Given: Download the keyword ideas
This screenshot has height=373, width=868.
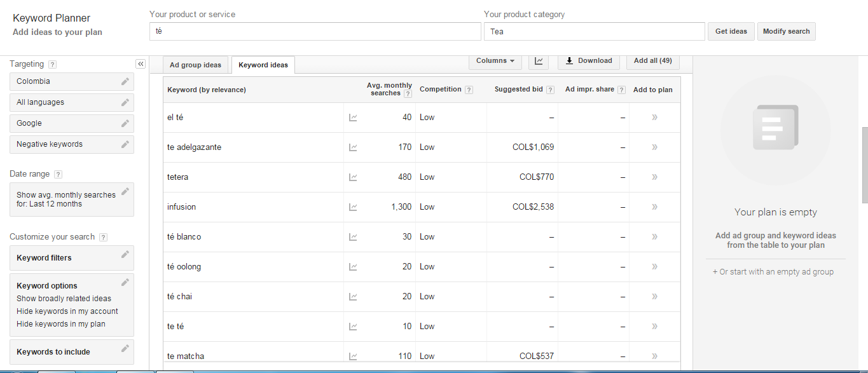Looking at the screenshot, I should pos(588,61).
